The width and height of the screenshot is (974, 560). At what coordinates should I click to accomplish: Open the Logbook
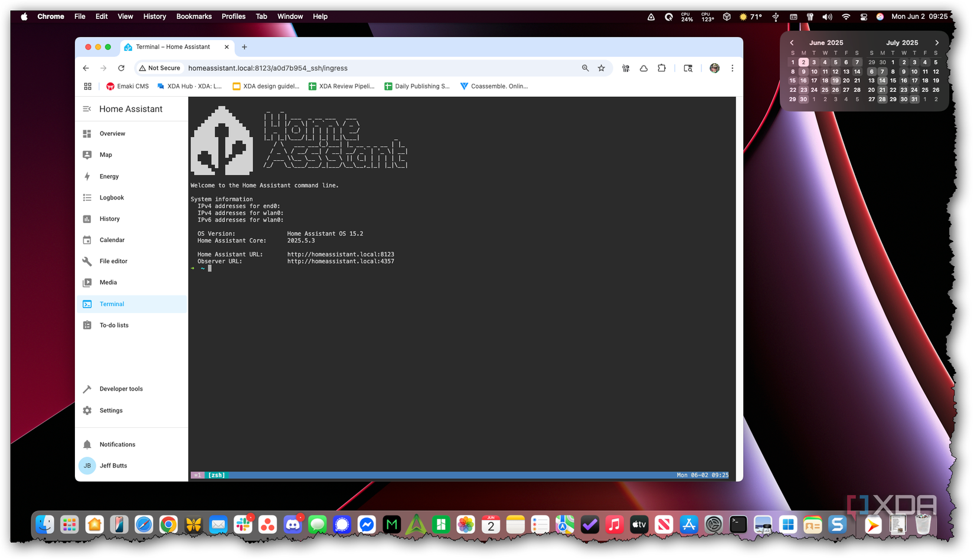112,197
